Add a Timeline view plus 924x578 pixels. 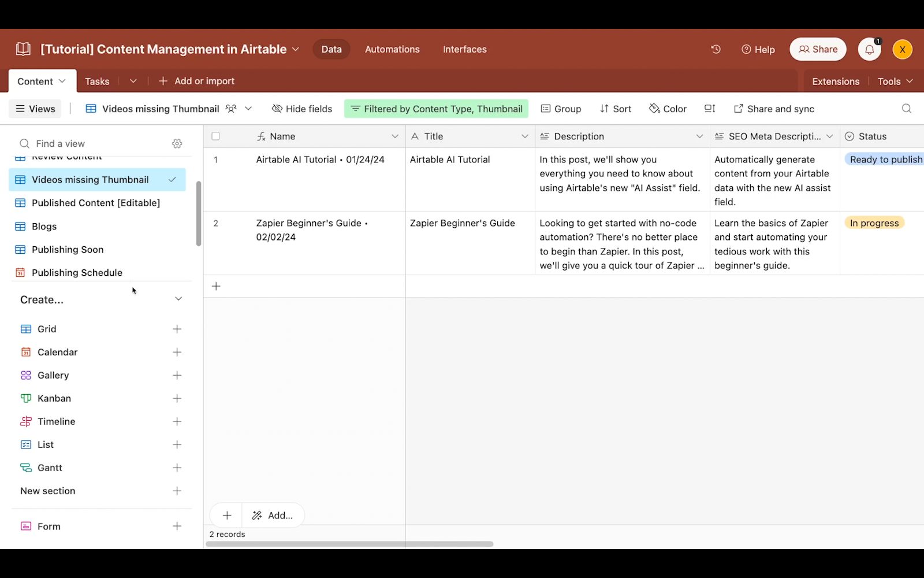[x=177, y=421]
